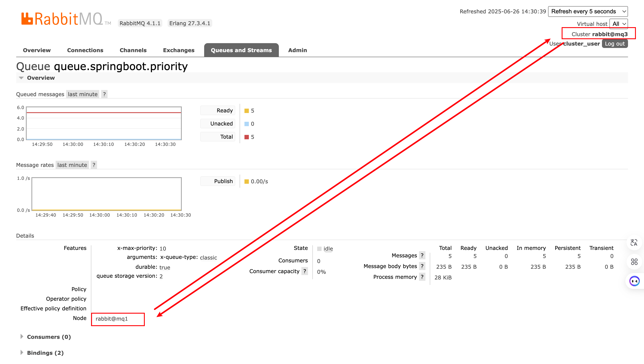This screenshot has width=644, height=364.
Task: Show help for Message body bytes
Action: click(422, 266)
